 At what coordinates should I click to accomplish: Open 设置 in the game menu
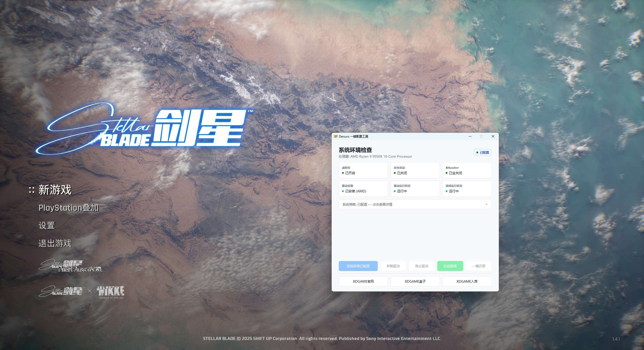tap(47, 226)
